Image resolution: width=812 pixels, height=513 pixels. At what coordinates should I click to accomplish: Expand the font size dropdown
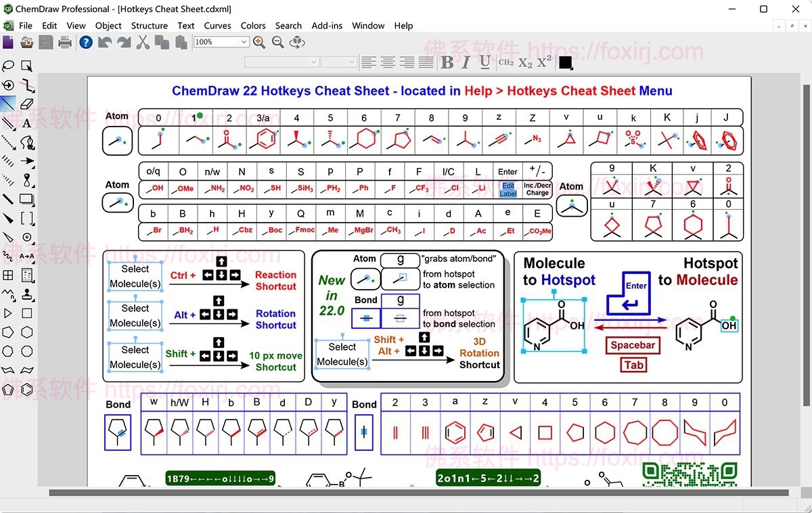pyautogui.click(x=351, y=62)
